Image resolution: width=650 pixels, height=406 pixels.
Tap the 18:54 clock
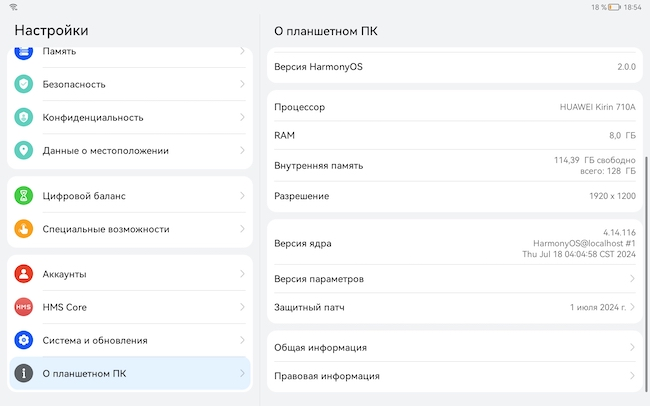(x=632, y=7)
